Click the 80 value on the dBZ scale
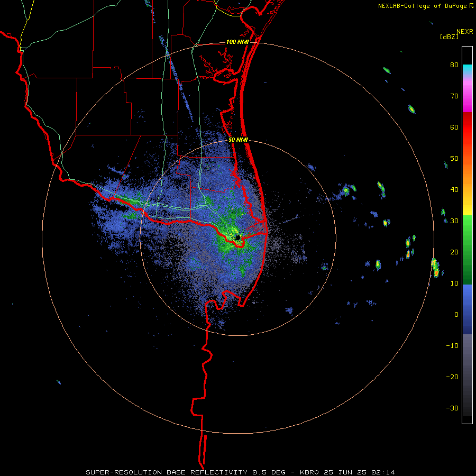 (454, 65)
